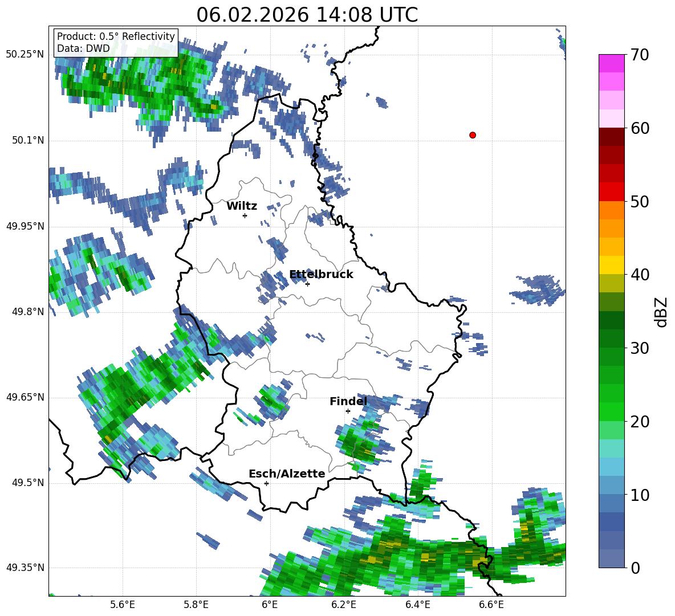Select the Findel city label

point(348,401)
